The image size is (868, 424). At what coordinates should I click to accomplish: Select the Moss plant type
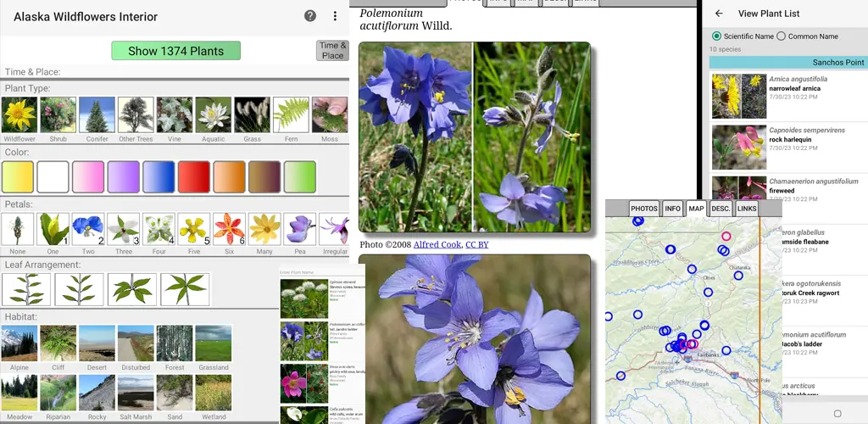click(330, 114)
